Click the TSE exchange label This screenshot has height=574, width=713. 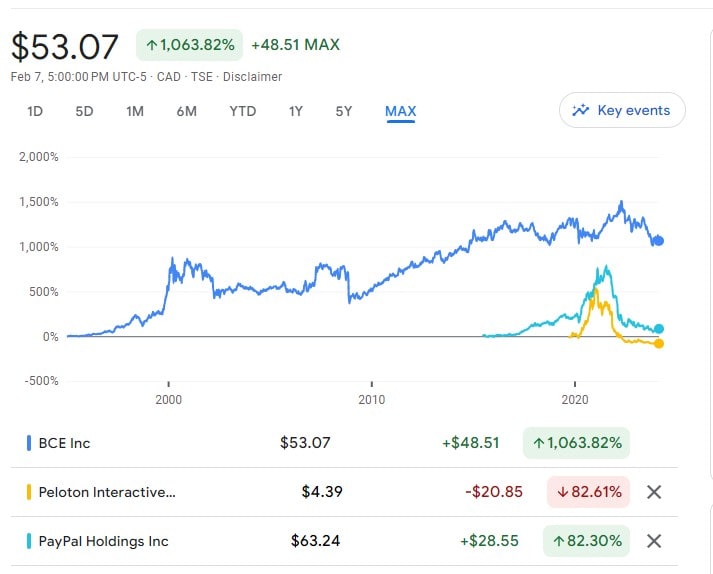[201, 76]
